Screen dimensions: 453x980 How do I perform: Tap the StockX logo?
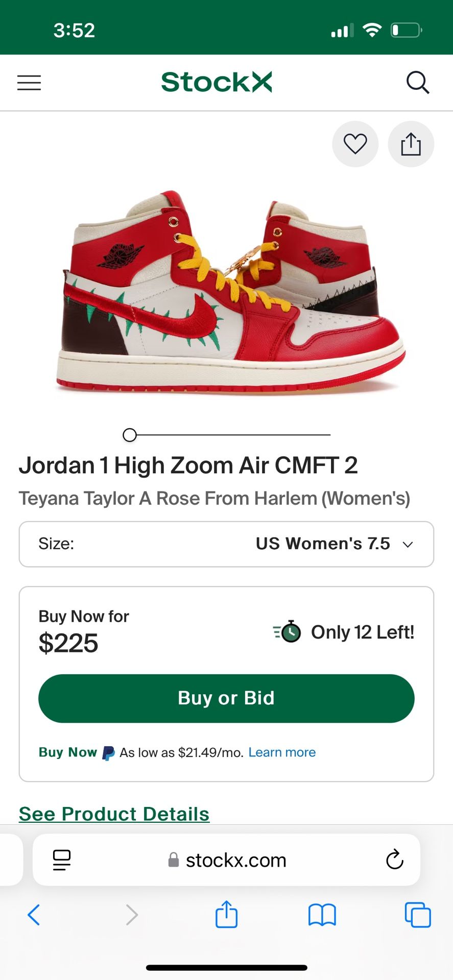217,82
